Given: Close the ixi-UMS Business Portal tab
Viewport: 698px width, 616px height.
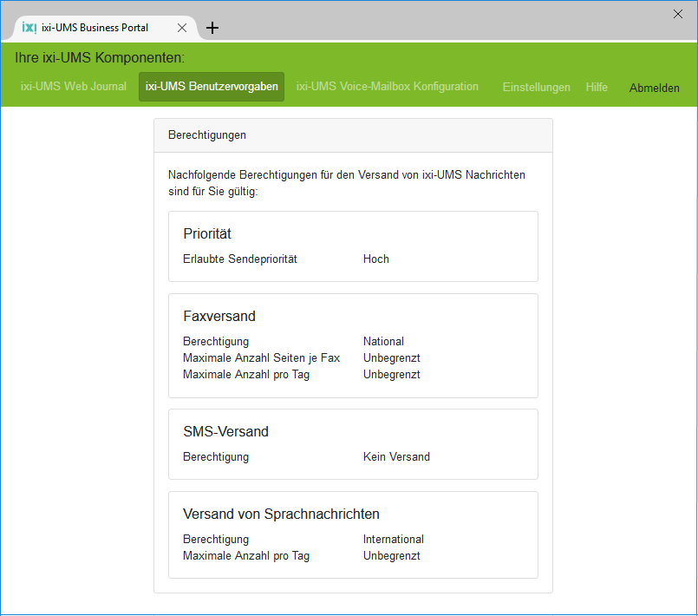Looking at the screenshot, I should 182,28.
